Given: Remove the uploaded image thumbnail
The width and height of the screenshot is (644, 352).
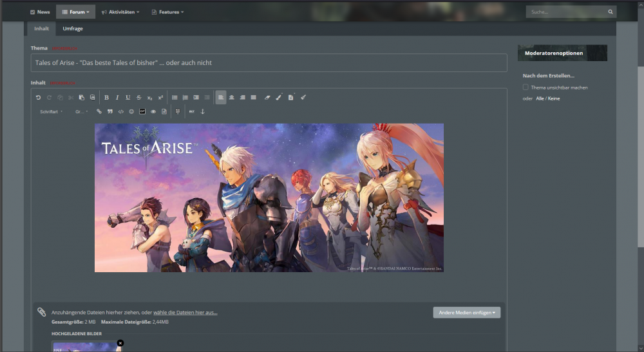Looking at the screenshot, I should [x=120, y=343].
